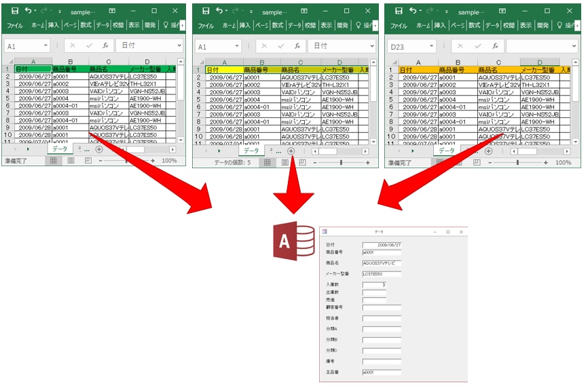Click zoom slider handle in middle Excel window
Screen dimensions: 588x388
342,163
